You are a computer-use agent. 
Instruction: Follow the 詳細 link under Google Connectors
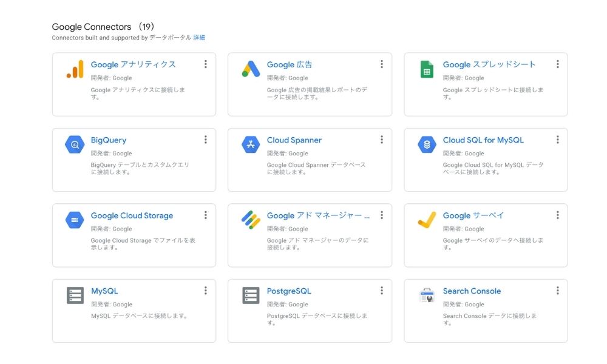coord(199,38)
